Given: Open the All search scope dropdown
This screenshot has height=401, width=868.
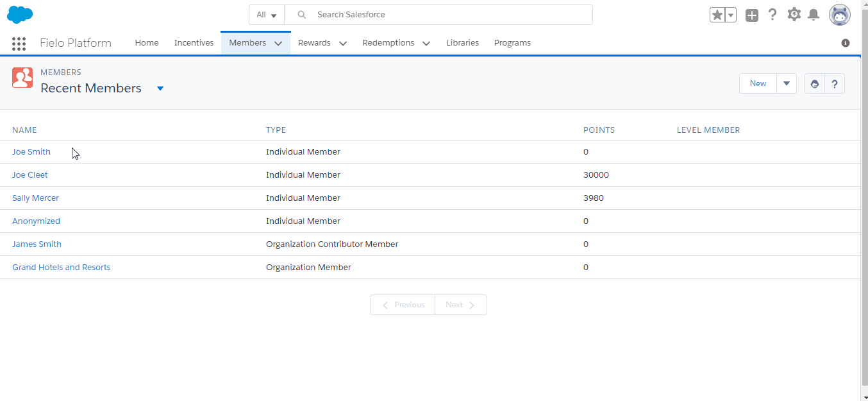Looking at the screenshot, I should point(267,15).
